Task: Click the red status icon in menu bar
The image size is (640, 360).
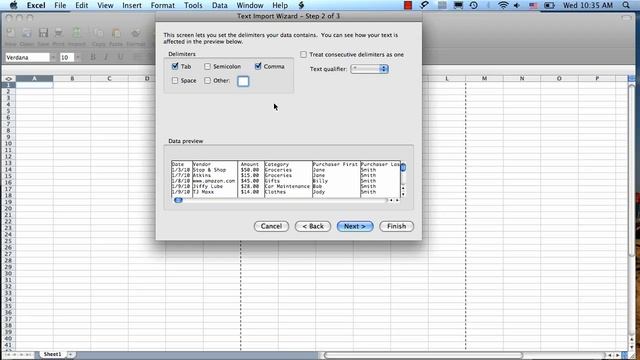Action: 408,5
